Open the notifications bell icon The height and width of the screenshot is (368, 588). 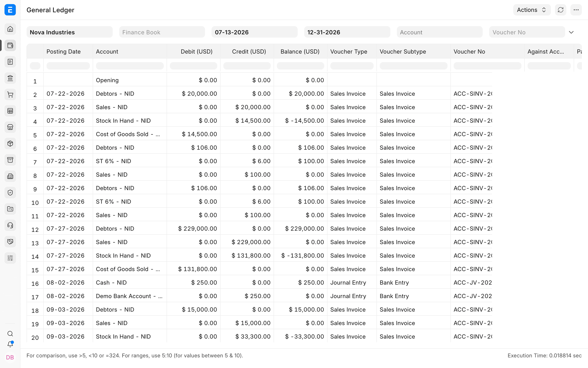click(10, 344)
